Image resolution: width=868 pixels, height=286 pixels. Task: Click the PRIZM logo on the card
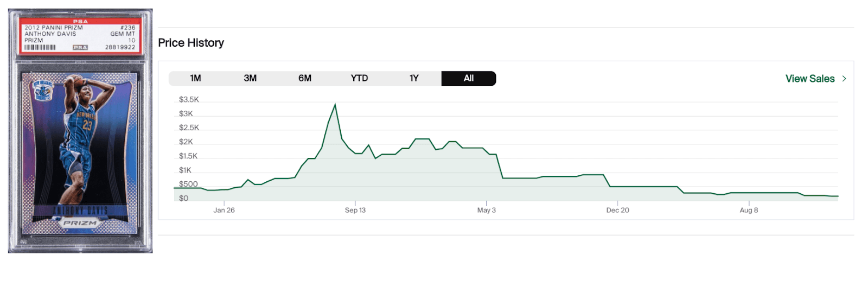click(80, 223)
